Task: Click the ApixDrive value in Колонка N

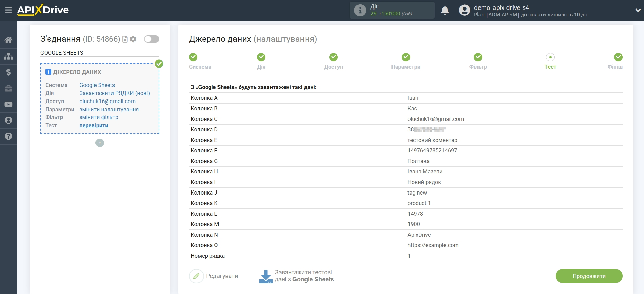Action: coord(419,235)
